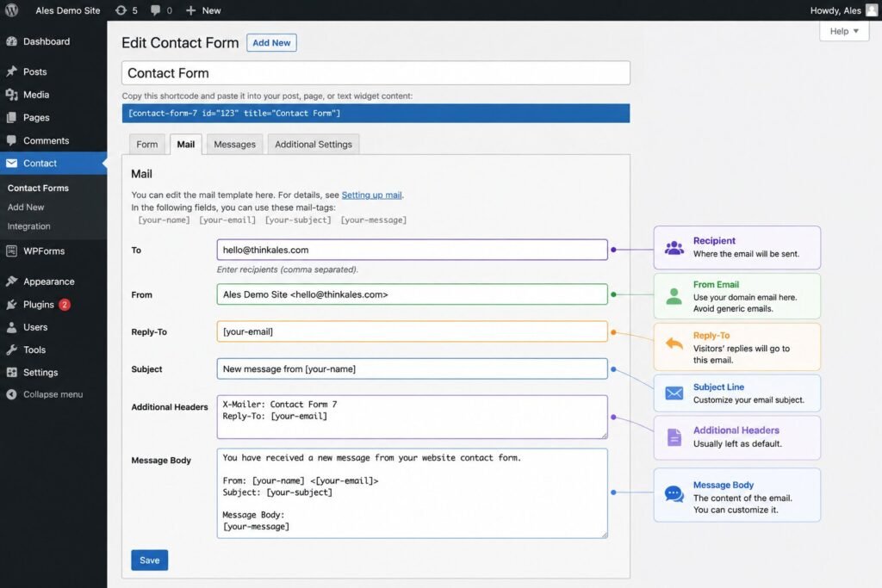This screenshot has width=882, height=588.
Task: Click the Message Body card title
Action: (723, 485)
